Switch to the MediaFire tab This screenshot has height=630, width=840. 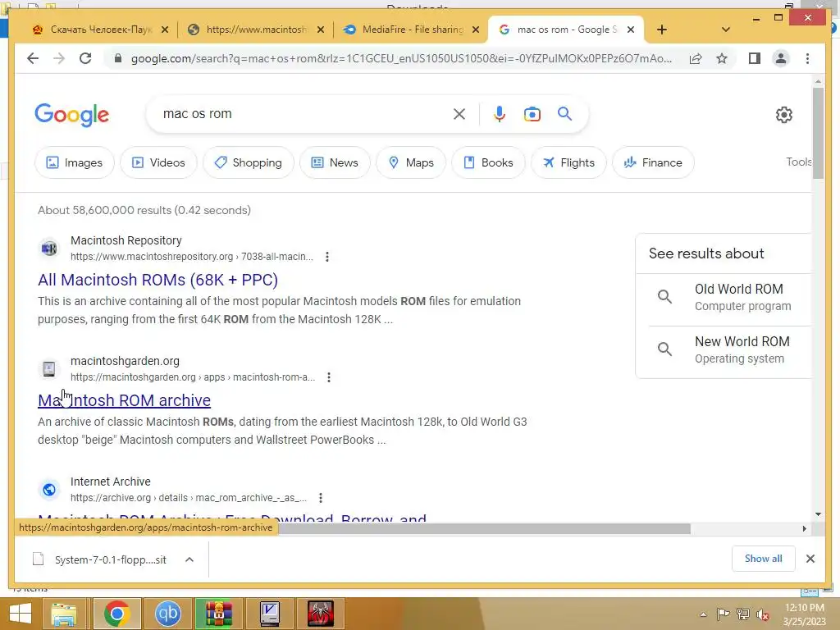tap(412, 30)
